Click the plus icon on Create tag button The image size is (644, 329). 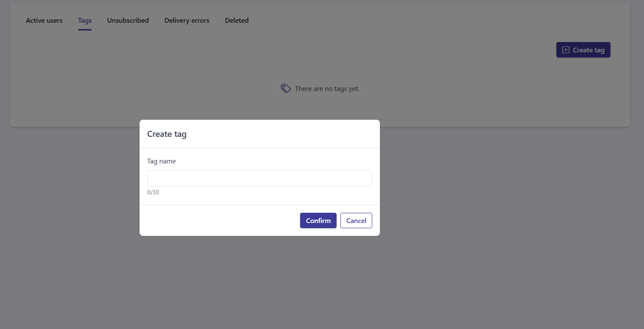[x=566, y=50]
